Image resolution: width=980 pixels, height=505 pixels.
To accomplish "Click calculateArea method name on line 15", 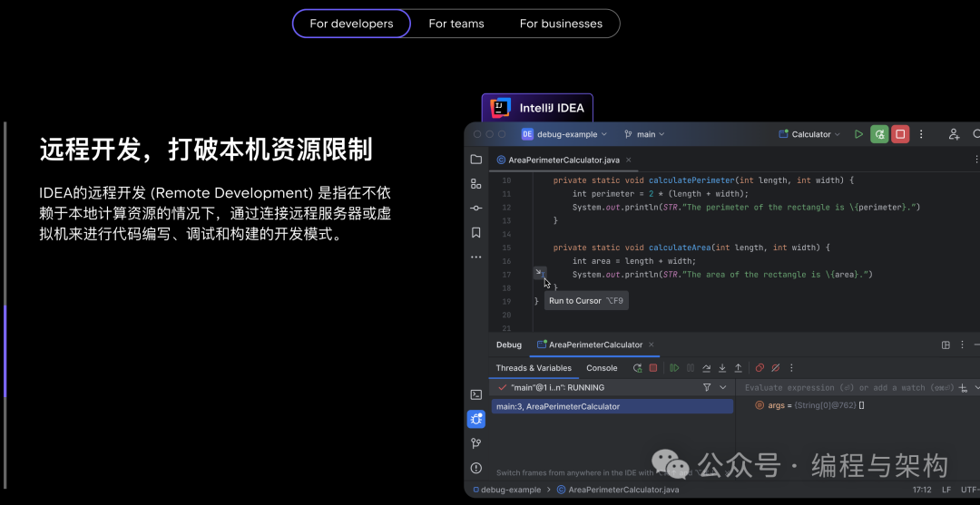I will click(x=680, y=248).
